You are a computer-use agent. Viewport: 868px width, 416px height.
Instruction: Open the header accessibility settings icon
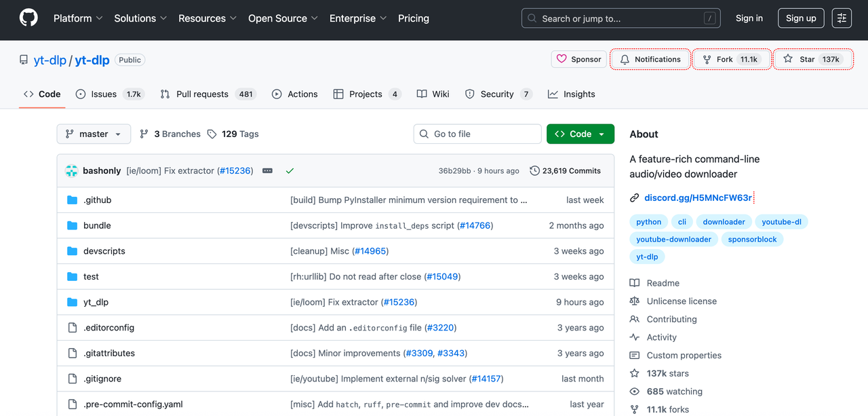(x=842, y=18)
